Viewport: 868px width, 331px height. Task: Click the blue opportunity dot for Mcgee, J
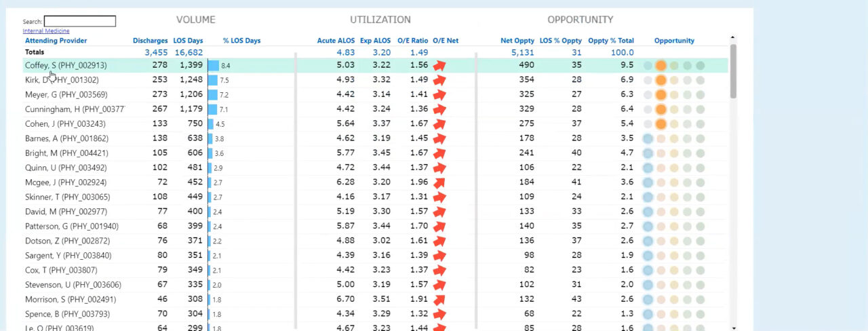click(648, 182)
